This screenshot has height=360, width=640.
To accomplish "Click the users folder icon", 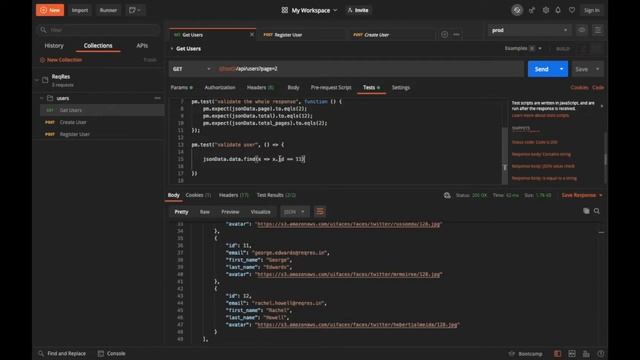I will tap(50, 98).
